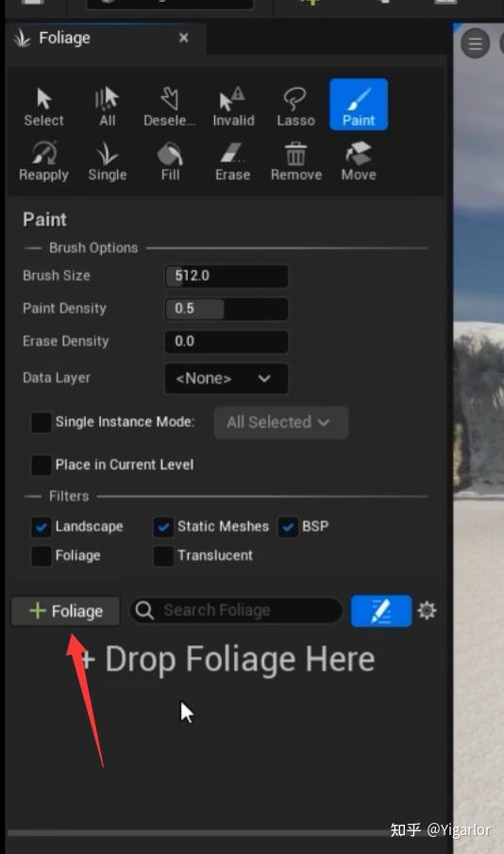Click the add Foliage button
The image size is (504, 854).
click(x=65, y=611)
